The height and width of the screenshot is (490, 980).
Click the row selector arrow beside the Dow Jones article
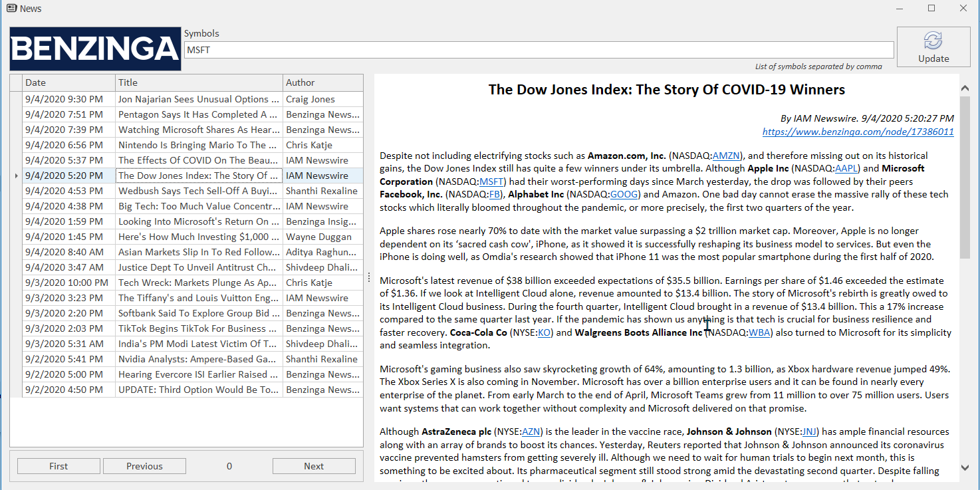[15, 175]
